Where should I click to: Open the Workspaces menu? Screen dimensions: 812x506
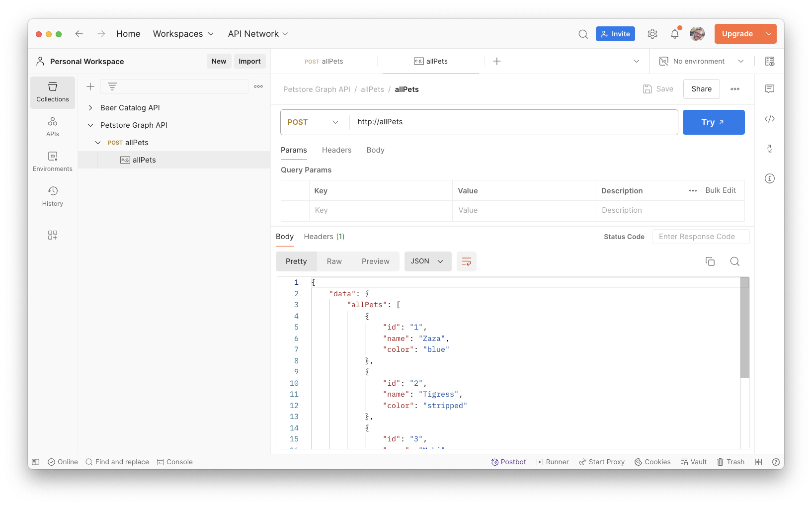[183, 34]
